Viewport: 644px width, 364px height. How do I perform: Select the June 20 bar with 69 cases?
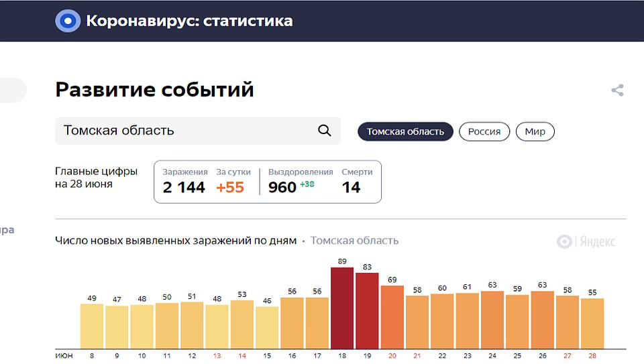point(392,317)
